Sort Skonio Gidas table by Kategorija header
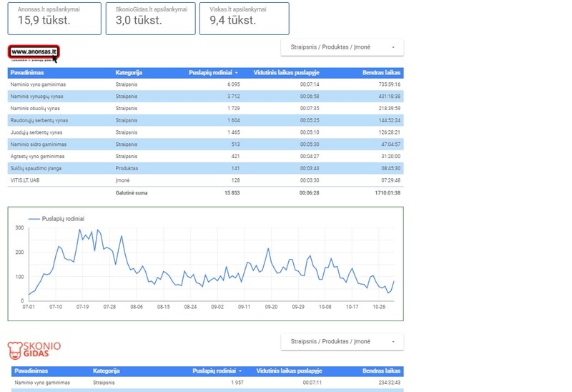Image resolution: width=572 pixels, height=392 pixels. click(106, 371)
